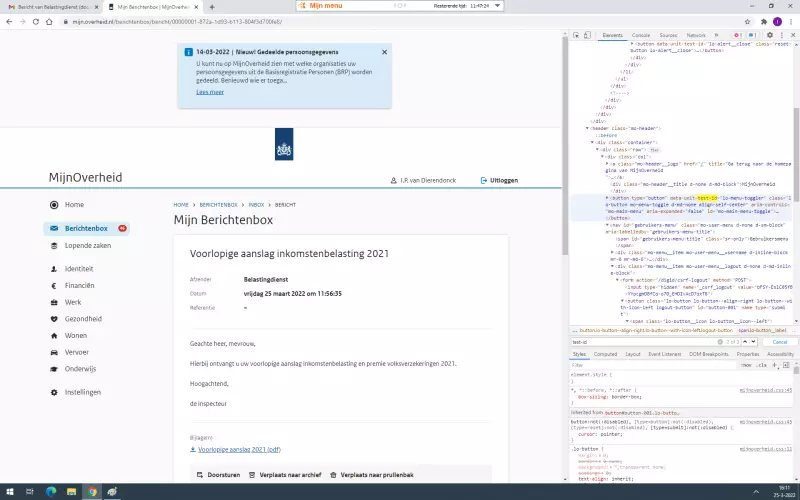Switch to the Console tab
The height and width of the screenshot is (500, 800).
[641, 35]
